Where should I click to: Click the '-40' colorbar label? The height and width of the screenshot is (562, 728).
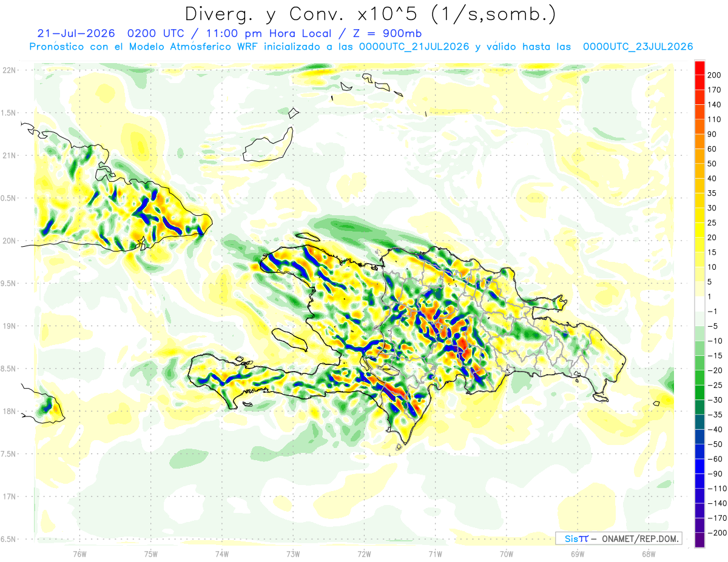point(716,429)
